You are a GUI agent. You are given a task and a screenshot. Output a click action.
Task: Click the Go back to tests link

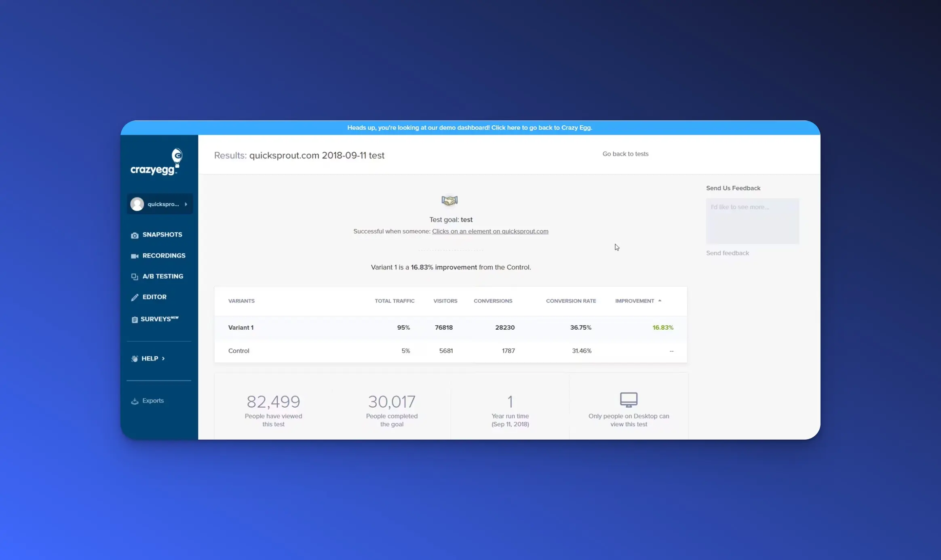click(625, 154)
